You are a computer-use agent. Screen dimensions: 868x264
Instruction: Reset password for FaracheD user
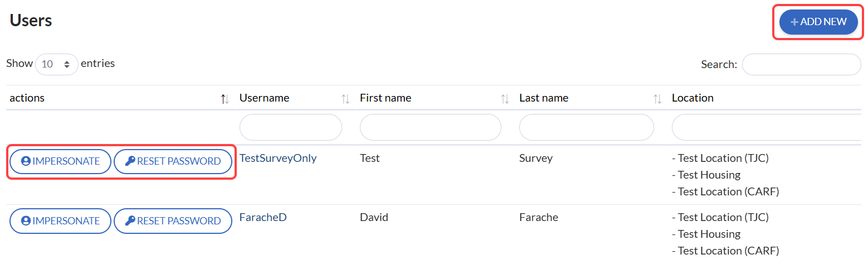[173, 221]
